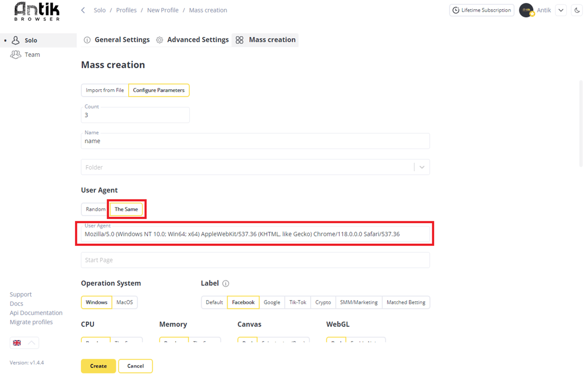Go back using the breadcrumb arrow
This screenshot has height=379, width=588.
83,10
